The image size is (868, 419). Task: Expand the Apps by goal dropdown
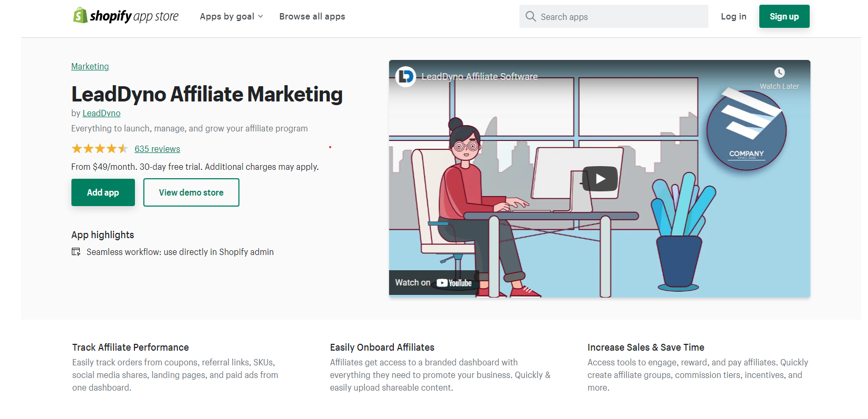[231, 16]
